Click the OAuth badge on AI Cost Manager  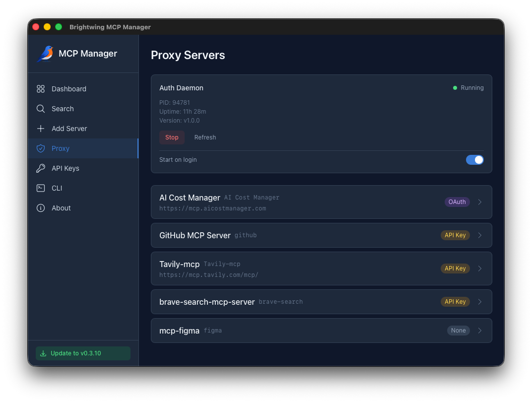457,202
